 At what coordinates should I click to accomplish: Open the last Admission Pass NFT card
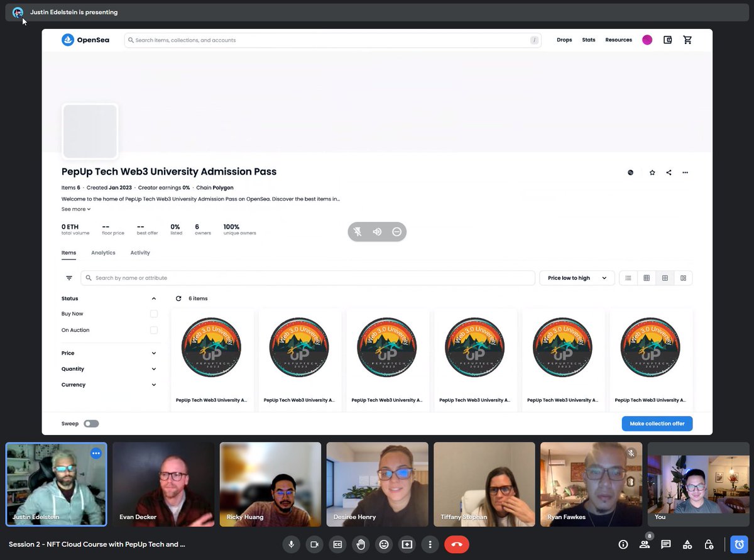651,360
